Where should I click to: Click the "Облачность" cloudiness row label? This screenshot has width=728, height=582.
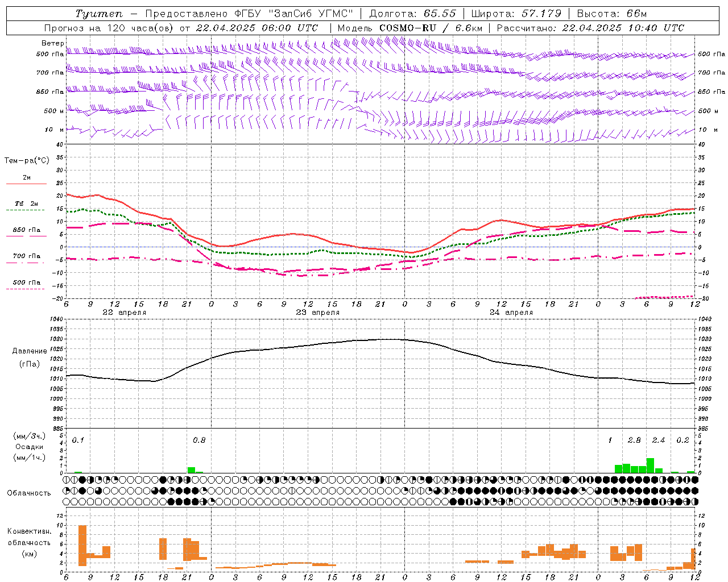pyautogui.click(x=29, y=493)
